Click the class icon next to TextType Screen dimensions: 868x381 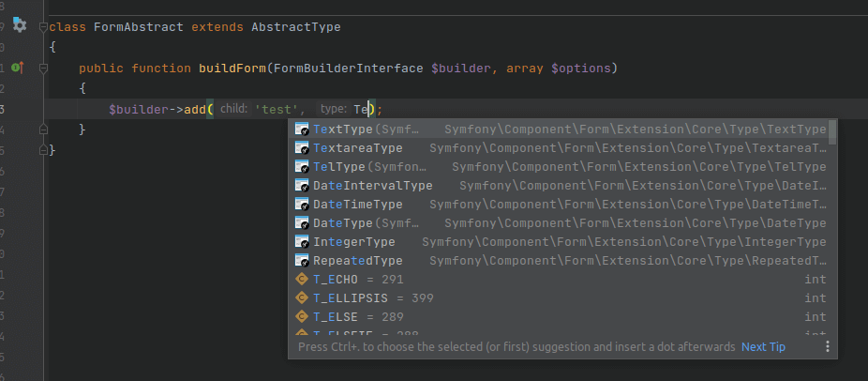click(302, 129)
